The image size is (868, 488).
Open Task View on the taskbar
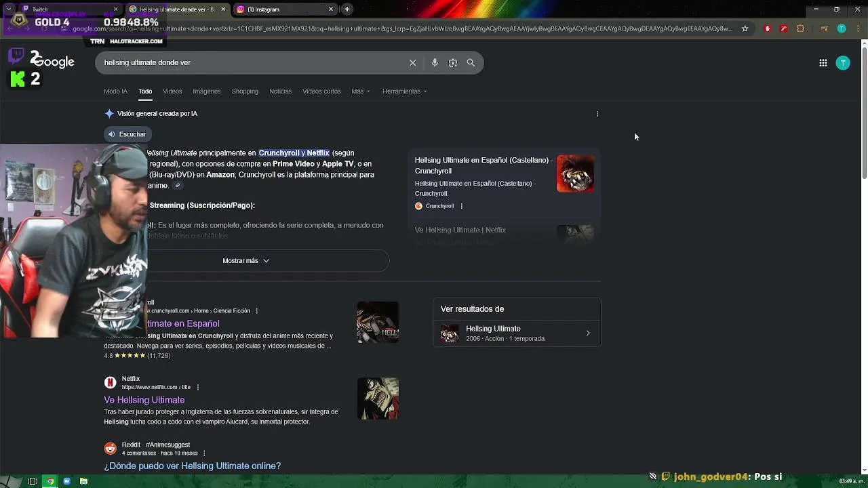pos(33,481)
